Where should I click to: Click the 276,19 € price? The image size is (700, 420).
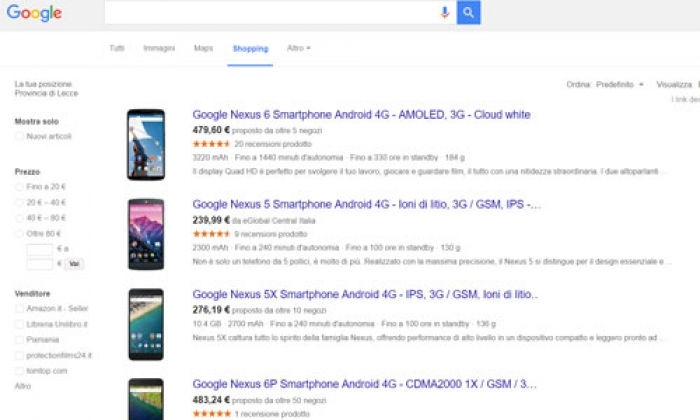pos(211,310)
